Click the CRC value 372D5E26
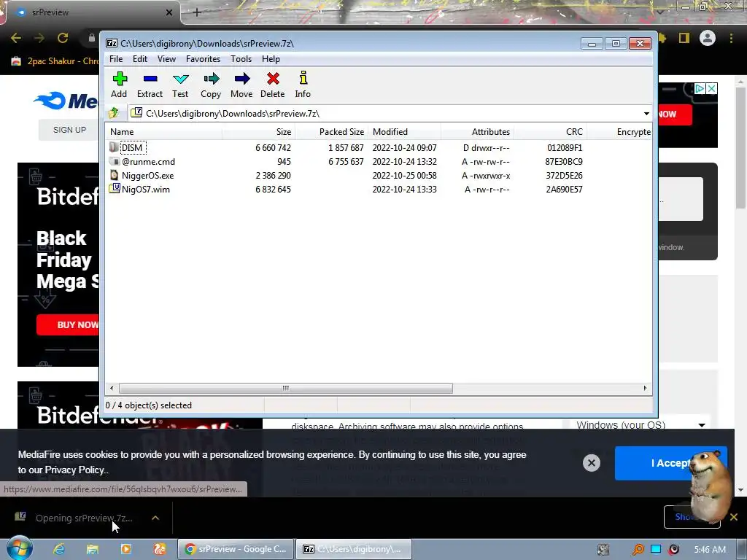 pos(564,175)
